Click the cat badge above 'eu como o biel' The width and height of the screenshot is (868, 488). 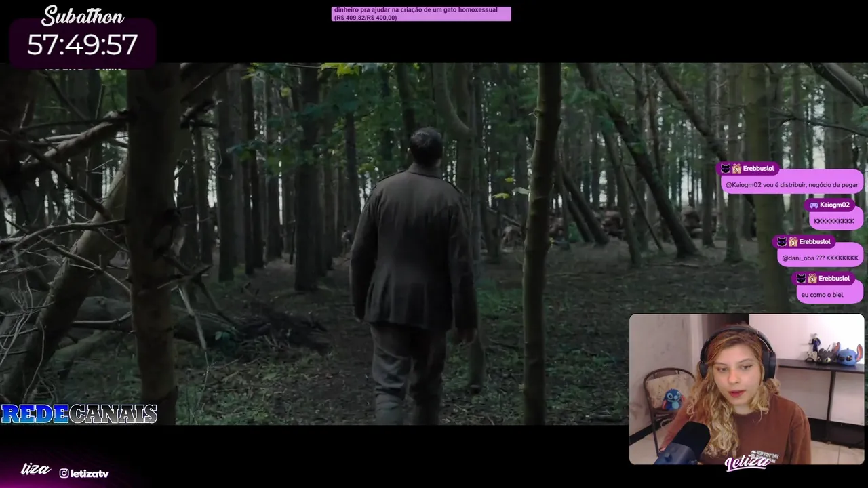pos(801,278)
